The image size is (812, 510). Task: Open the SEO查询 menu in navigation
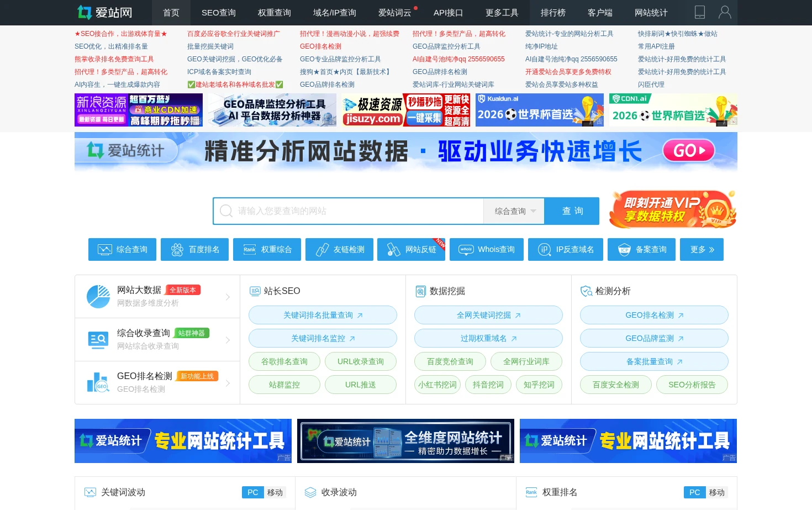point(219,13)
